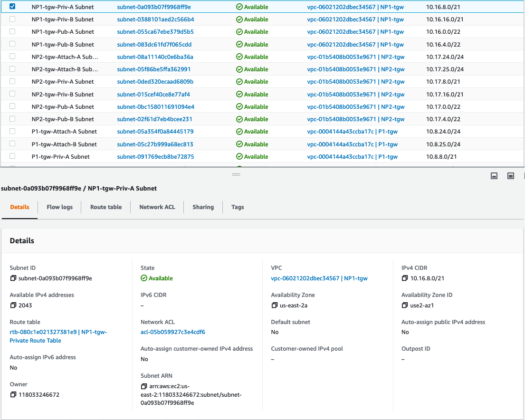The image size is (525, 420).
Task: Open subnet-05c27b999a68ec813 from the list
Action: coord(155,144)
